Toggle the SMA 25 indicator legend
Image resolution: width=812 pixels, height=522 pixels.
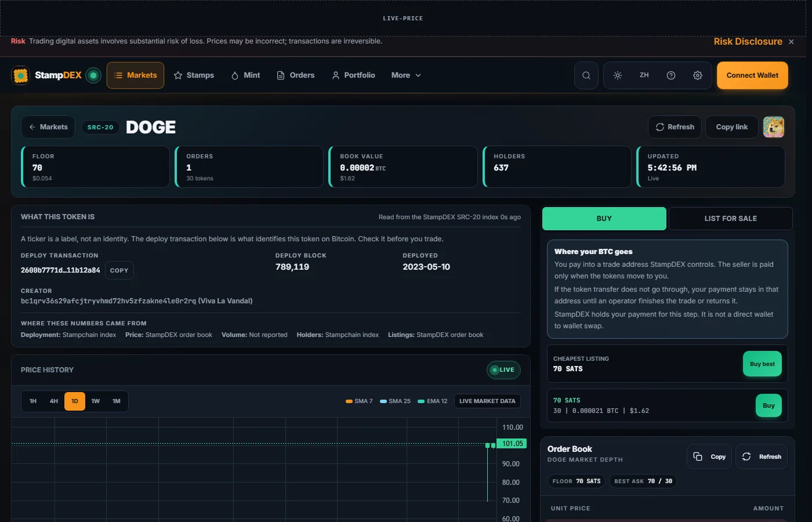tap(395, 401)
